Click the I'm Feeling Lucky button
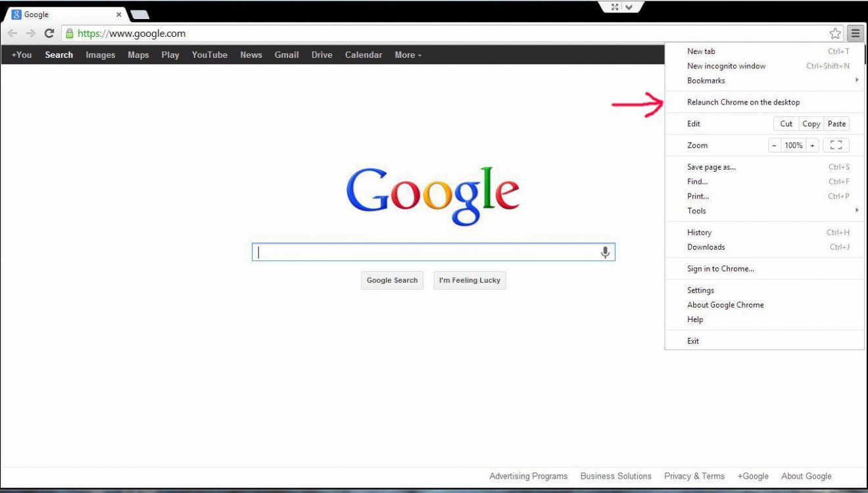The height and width of the screenshot is (493, 868). [x=470, y=281]
